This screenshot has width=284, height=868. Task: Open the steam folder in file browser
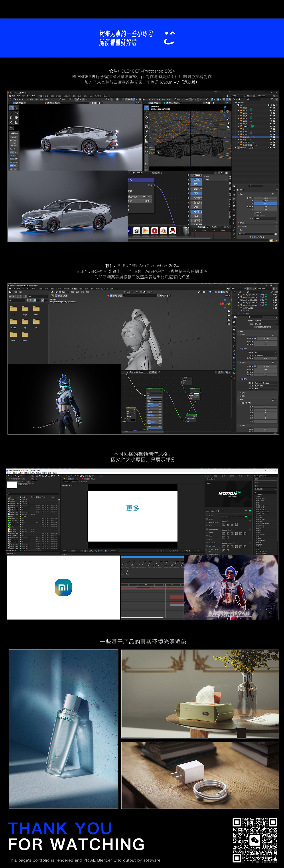pyautogui.click(x=25, y=335)
